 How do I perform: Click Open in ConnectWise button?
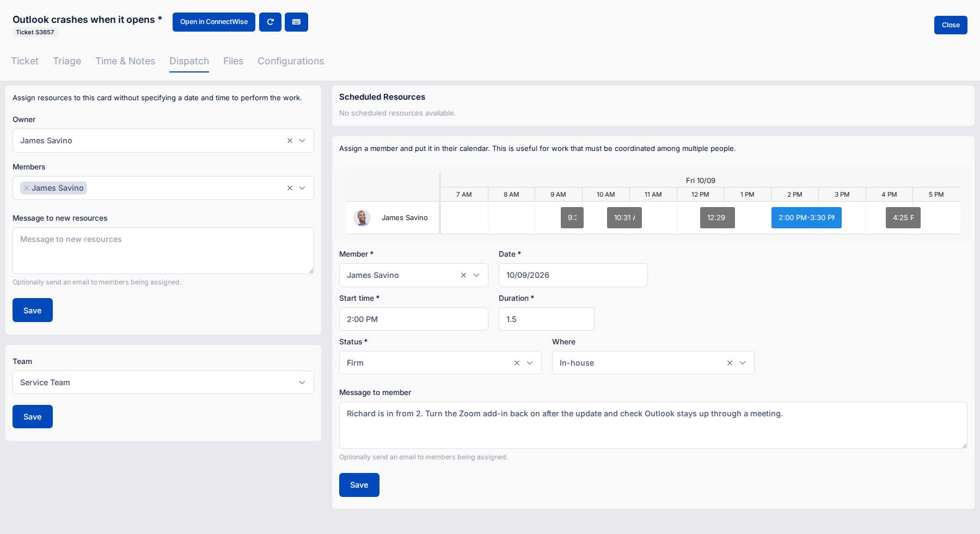point(214,22)
